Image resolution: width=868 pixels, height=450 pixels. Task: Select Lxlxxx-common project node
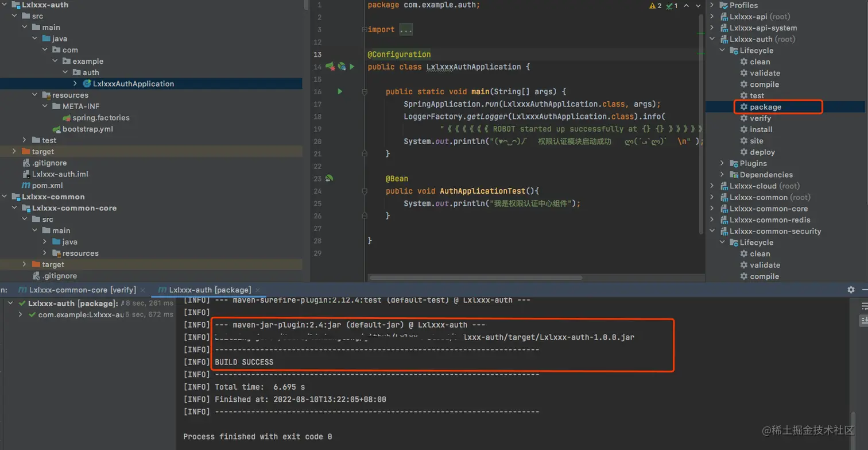(x=53, y=197)
